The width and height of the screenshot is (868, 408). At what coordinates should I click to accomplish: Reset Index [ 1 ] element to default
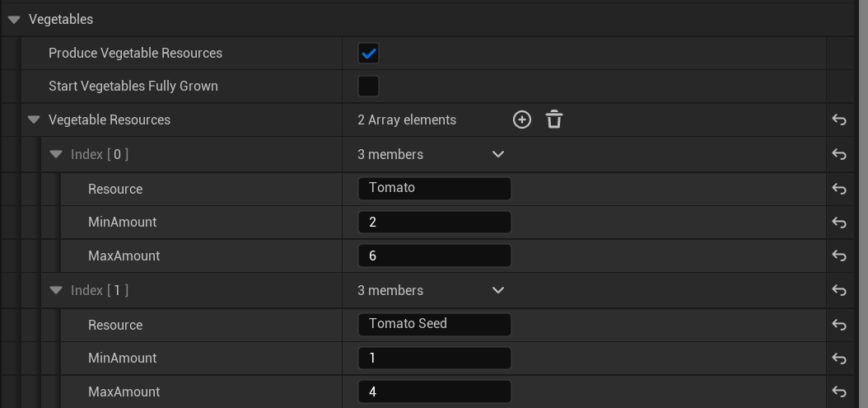point(839,290)
